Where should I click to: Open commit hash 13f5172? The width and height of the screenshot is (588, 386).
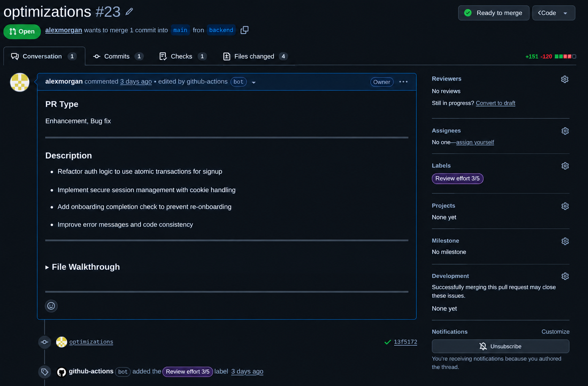(405, 342)
